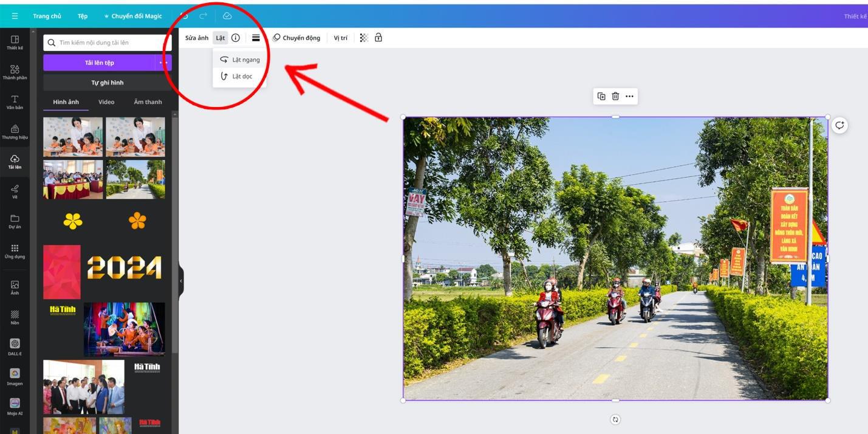The height and width of the screenshot is (434, 868).
Task: Duplicate the image with copy icon
Action: tap(601, 96)
